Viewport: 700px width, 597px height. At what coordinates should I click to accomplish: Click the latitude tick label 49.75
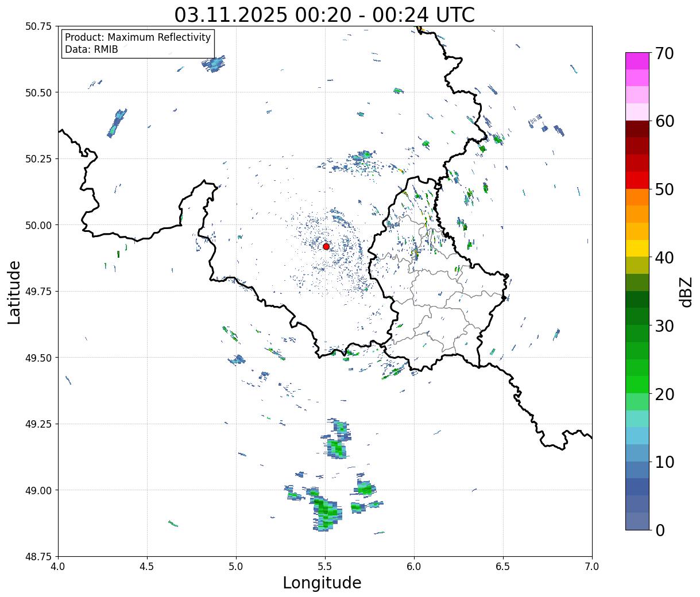coord(38,292)
